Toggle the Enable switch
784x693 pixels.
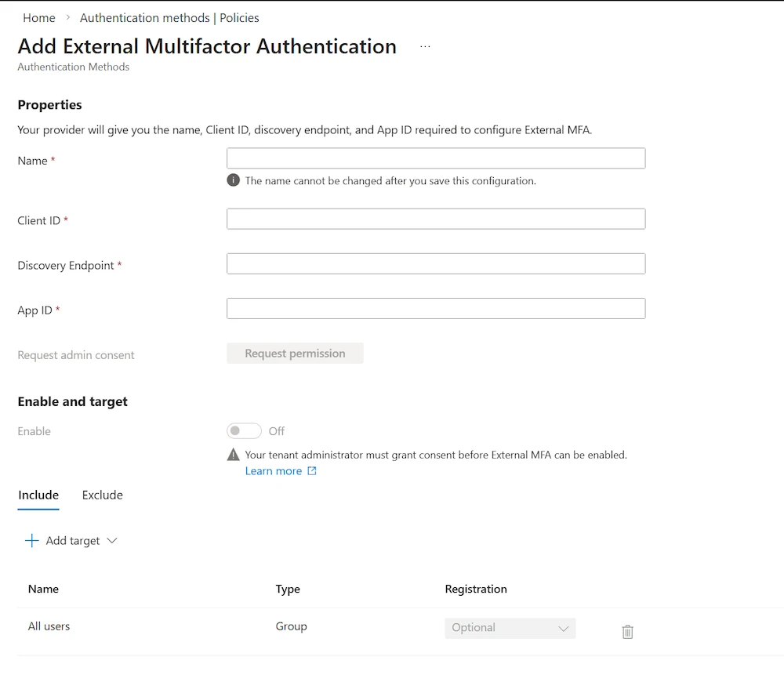[244, 431]
